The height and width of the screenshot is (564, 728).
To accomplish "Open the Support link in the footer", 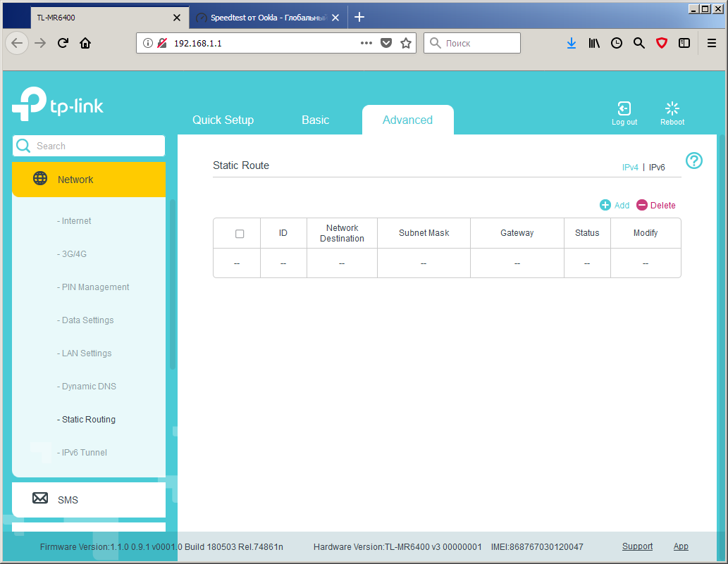I will pos(637,546).
